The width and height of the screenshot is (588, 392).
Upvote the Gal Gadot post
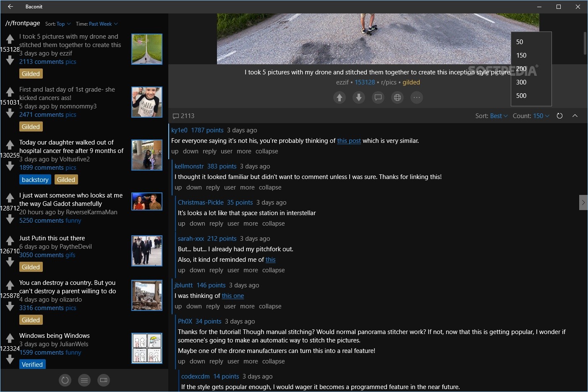point(10,198)
